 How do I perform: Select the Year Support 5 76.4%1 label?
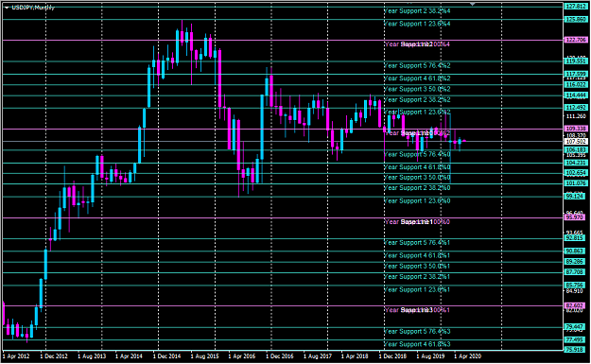(417, 243)
